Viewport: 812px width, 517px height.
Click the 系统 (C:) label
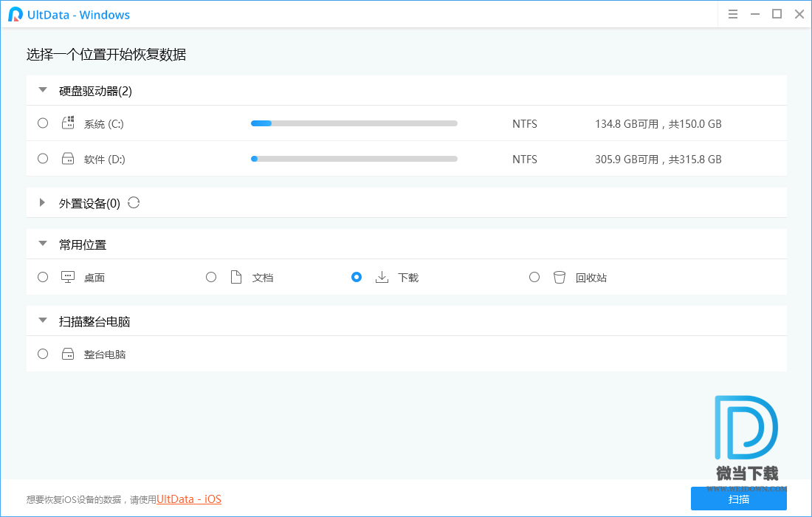point(103,124)
